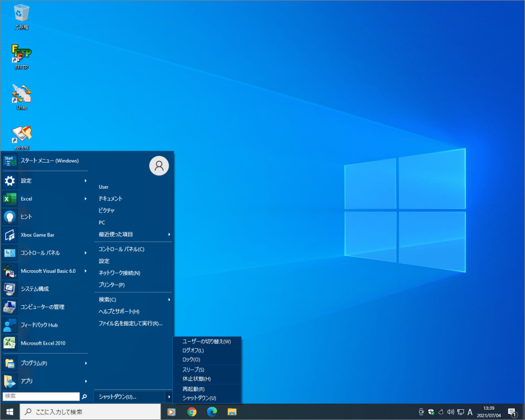
Task: Expand the 検索(C) submenu arrow
Action: (169, 300)
